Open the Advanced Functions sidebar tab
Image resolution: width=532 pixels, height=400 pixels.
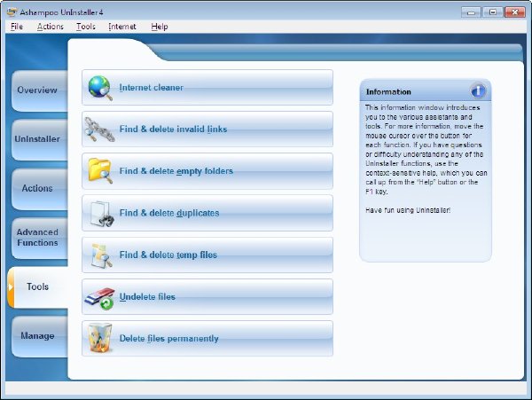pos(40,238)
